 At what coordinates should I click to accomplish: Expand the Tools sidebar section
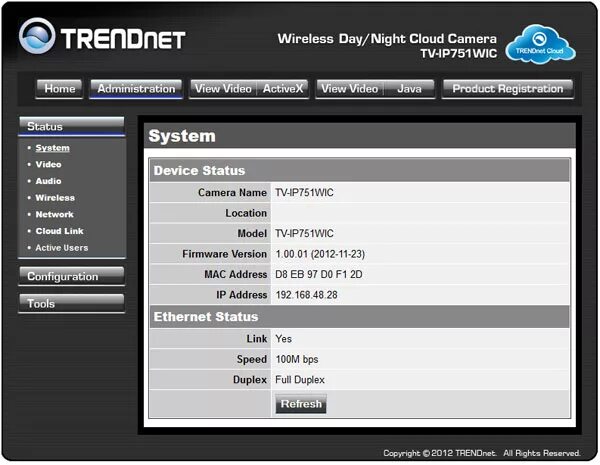click(x=72, y=303)
